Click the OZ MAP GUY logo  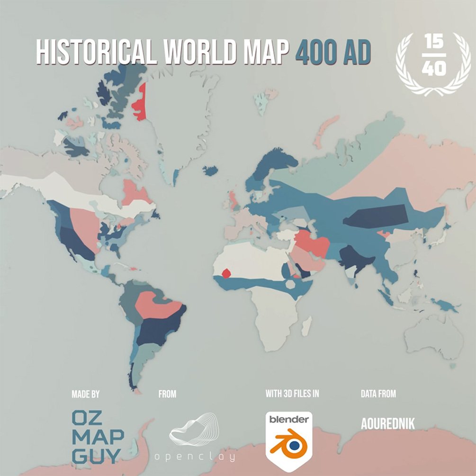[x=98, y=437]
